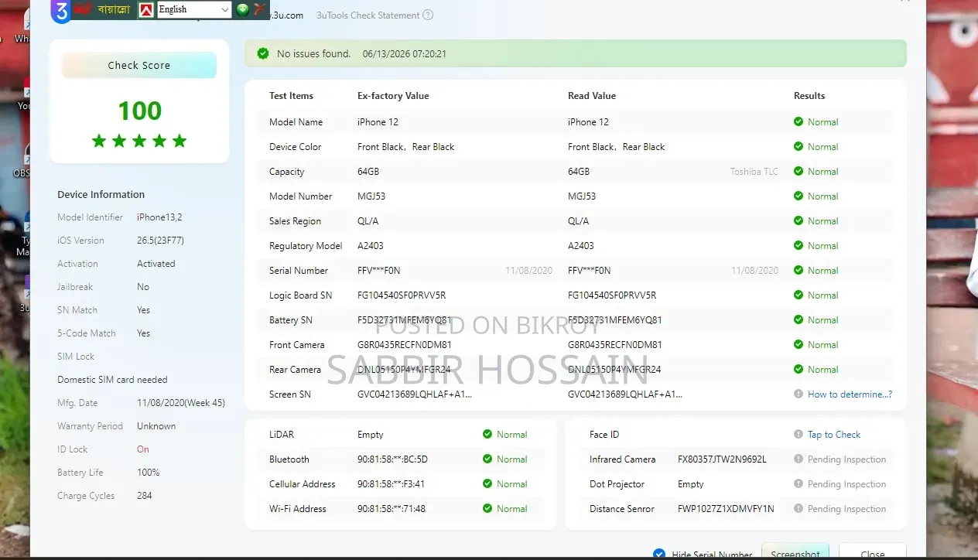The width and height of the screenshot is (978, 560).
Task: Click the Check Score button
Action: (x=139, y=66)
